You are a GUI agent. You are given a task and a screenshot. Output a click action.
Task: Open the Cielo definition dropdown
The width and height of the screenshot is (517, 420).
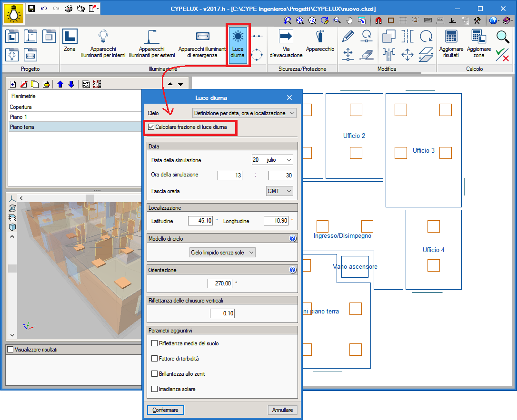click(x=244, y=113)
